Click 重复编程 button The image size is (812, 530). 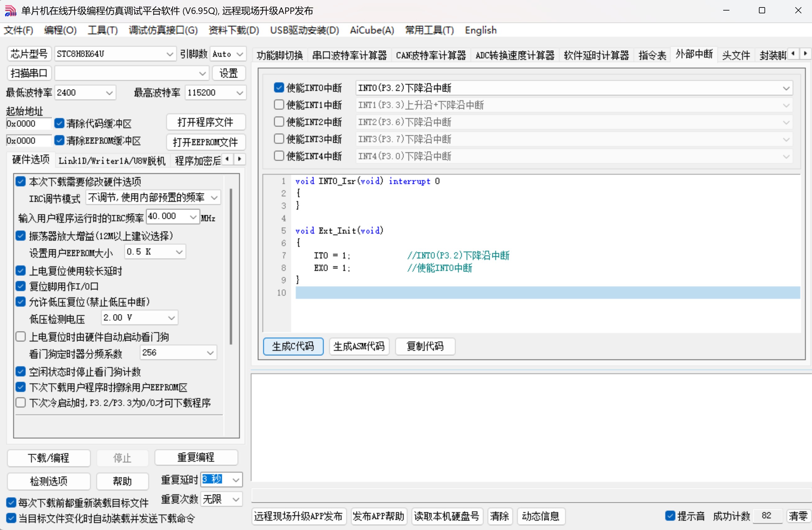196,457
